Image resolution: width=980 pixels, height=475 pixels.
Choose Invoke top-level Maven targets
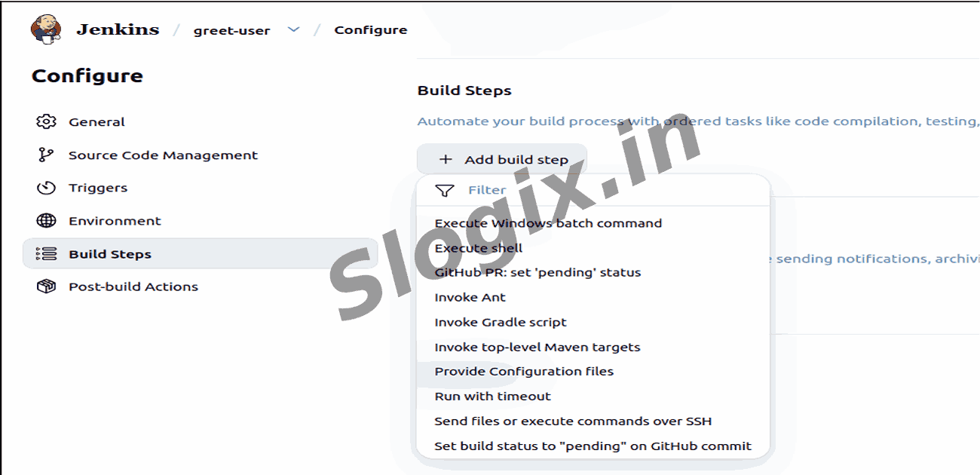(x=537, y=348)
